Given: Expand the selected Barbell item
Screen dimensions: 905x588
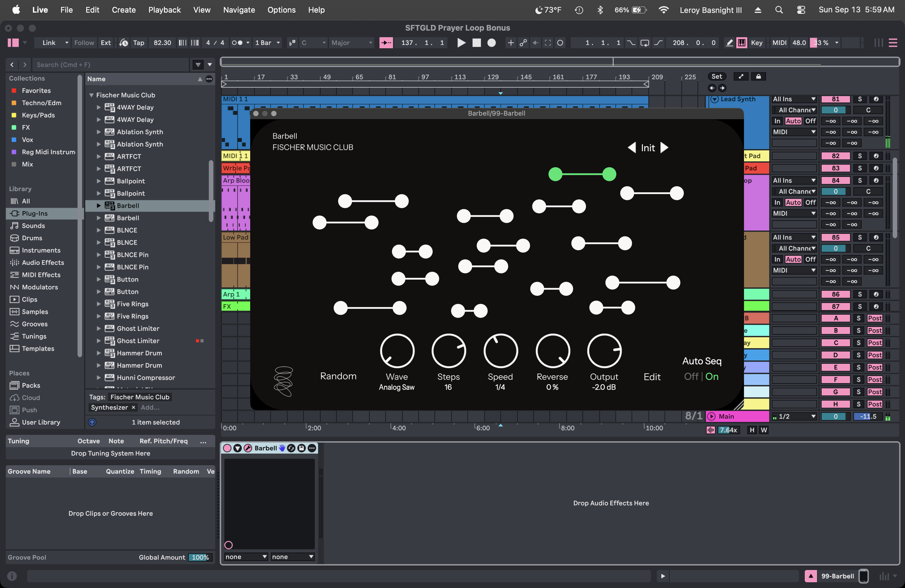Looking at the screenshot, I should coord(98,206).
